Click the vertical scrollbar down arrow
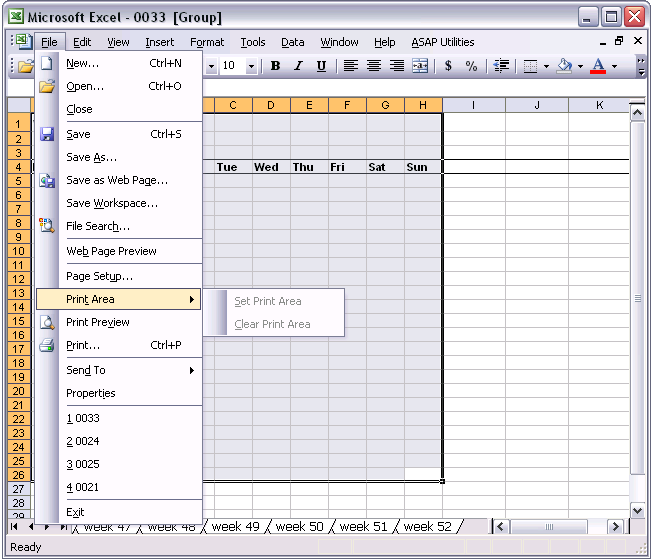Image resolution: width=651 pixels, height=559 pixels. [637, 510]
